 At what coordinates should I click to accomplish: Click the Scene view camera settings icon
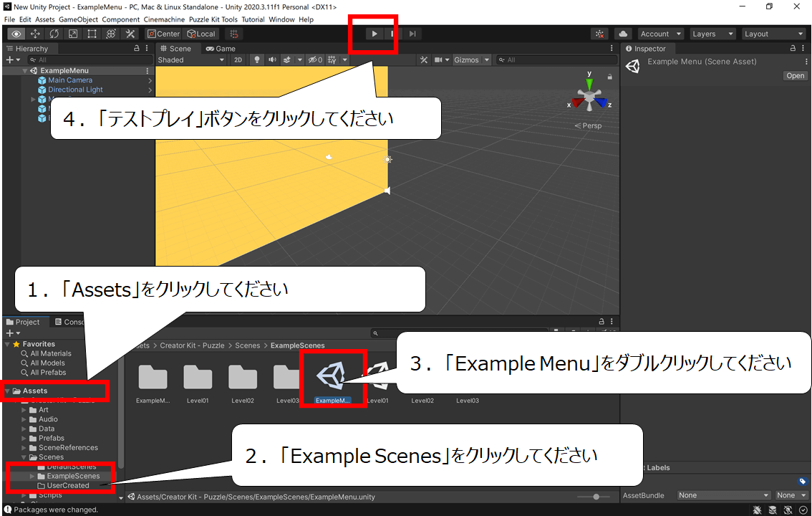click(440, 59)
